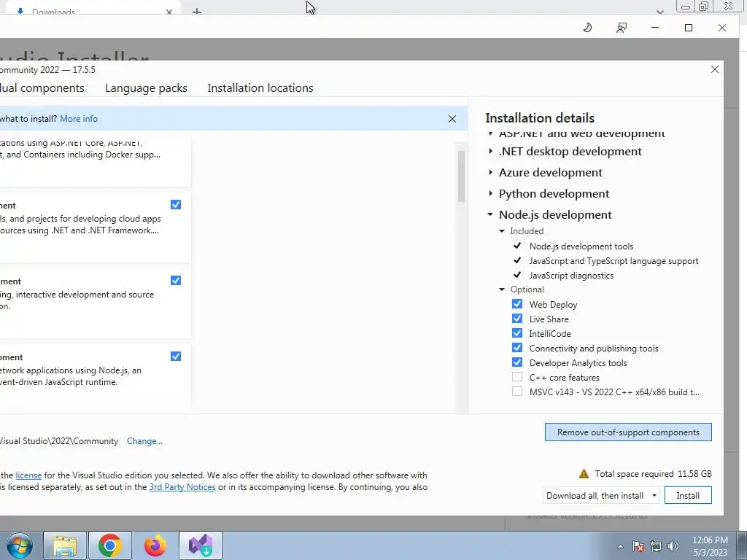Open the network tray icon

[656, 546]
